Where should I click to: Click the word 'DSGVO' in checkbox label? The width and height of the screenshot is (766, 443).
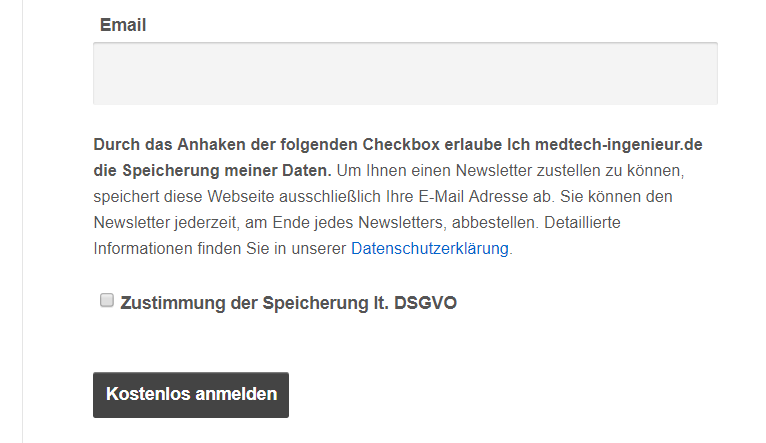click(x=424, y=302)
